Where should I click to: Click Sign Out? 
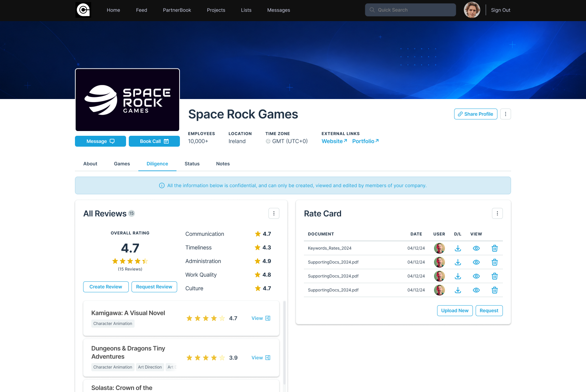pyautogui.click(x=500, y=10)
